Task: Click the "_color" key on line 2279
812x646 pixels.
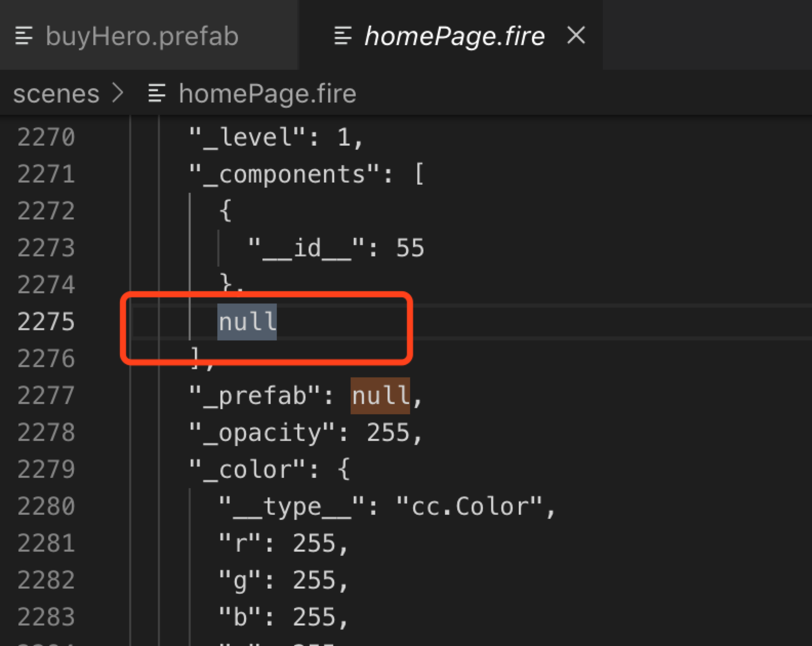Action: pyautogui.click(x=248, y=470)
